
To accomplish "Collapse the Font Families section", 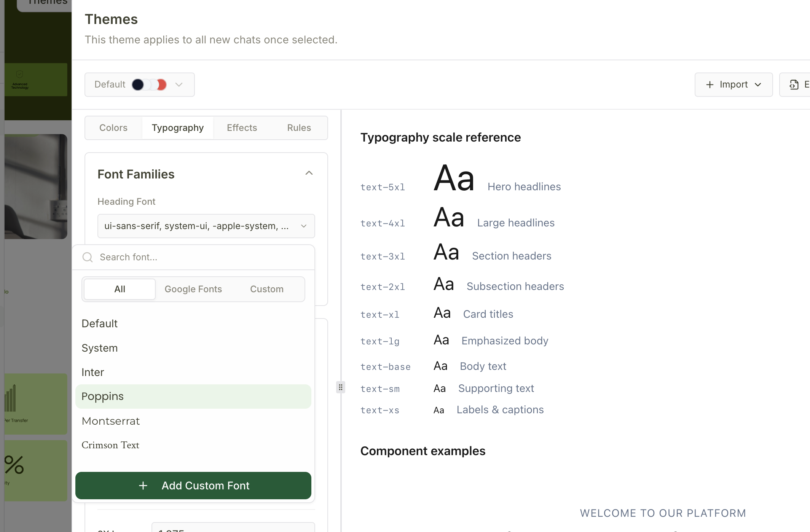I will [309, 173].
